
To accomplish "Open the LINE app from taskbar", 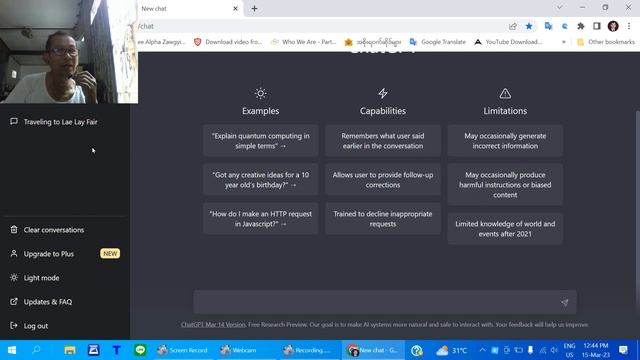I will click(x=140, y=350).
